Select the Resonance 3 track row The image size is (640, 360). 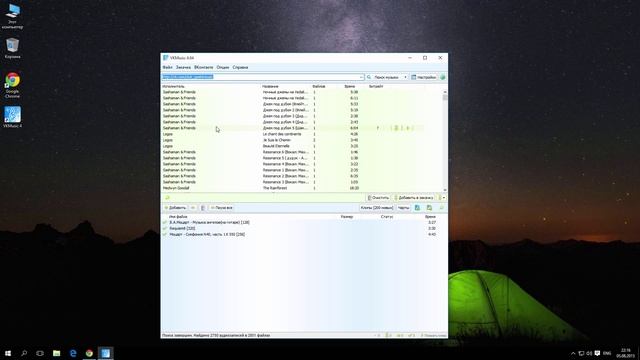[302, 182]
